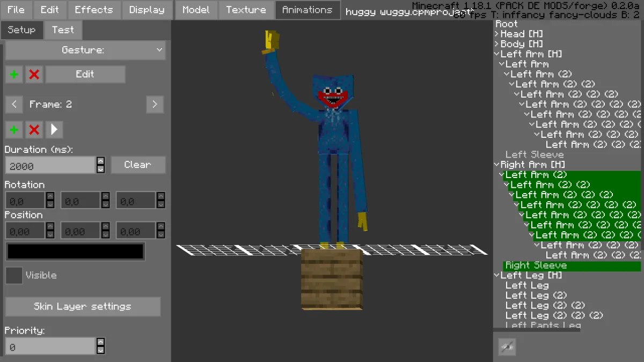Viewport: 644px width, 362px height.
Task: Select the Root tree item
Action: 507,24
